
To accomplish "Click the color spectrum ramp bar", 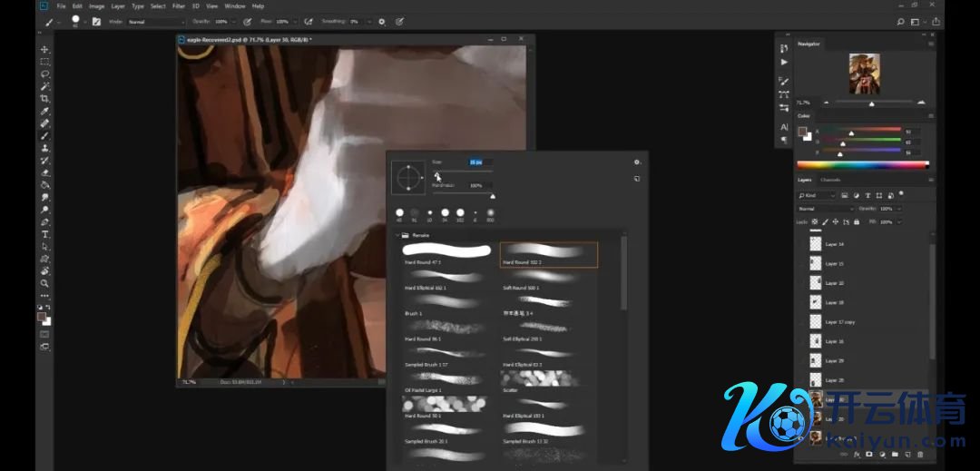I will [862, 164].
